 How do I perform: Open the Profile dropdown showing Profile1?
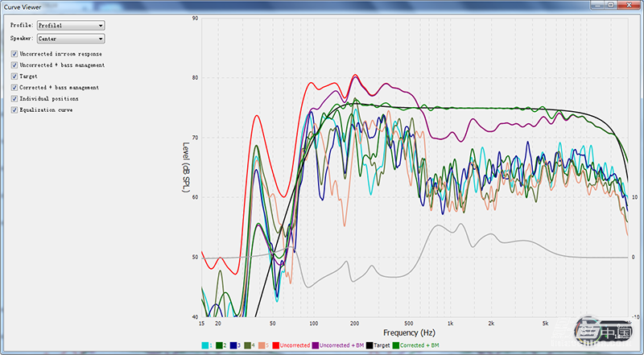point(71,26)
